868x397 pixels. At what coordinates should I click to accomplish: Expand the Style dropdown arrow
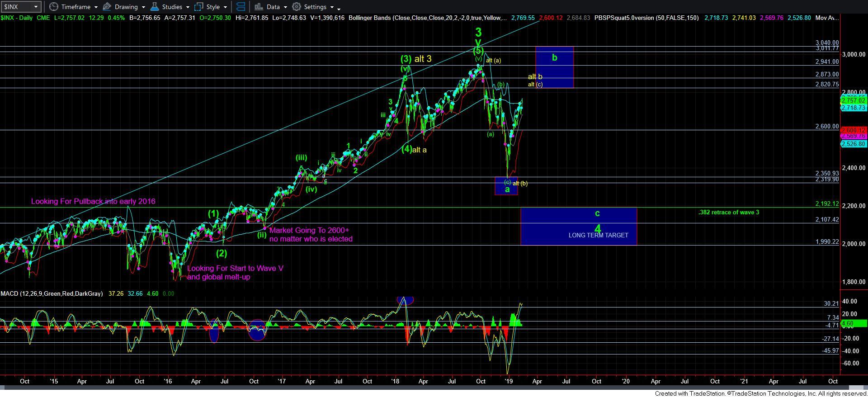(225, 7)
